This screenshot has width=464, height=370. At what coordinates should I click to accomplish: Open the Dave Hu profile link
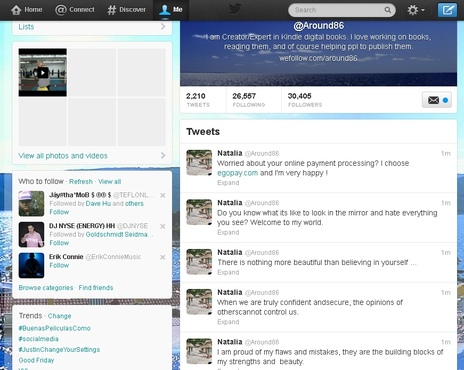click(98, 204)
